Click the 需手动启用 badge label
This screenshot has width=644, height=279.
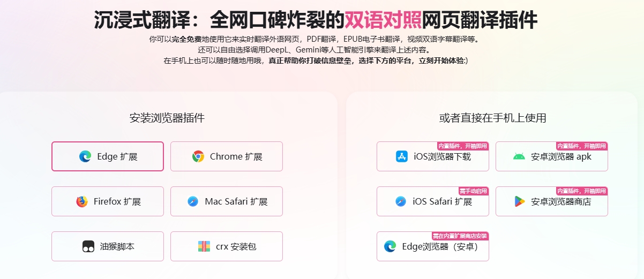coord(473,191)
